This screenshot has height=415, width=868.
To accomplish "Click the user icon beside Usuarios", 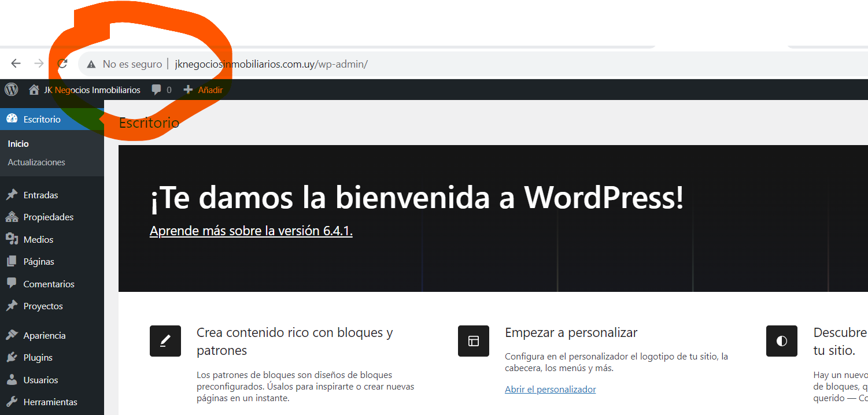I will pyautogui.click(x=12, y=380).
